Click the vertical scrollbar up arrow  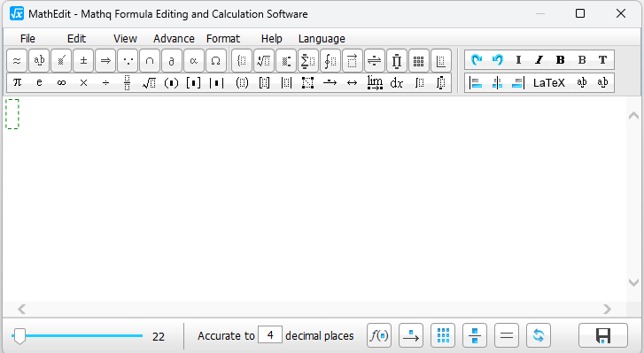pos(633,116)
